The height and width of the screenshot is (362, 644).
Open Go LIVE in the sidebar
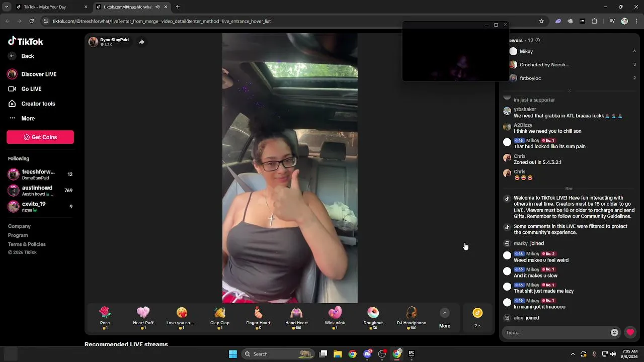tap(25, 89)
